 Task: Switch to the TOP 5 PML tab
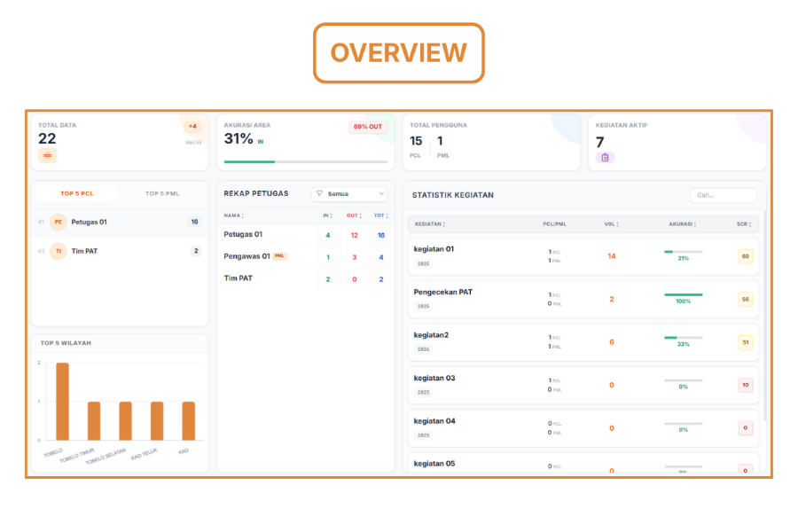pos(162,193)
